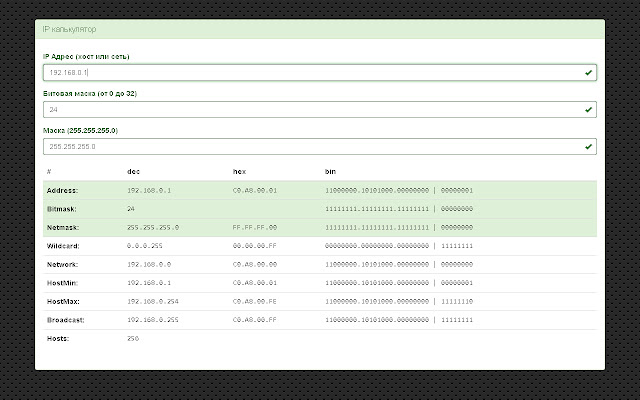
Task: Click the "Network:" row label
Action: (62, 264)
